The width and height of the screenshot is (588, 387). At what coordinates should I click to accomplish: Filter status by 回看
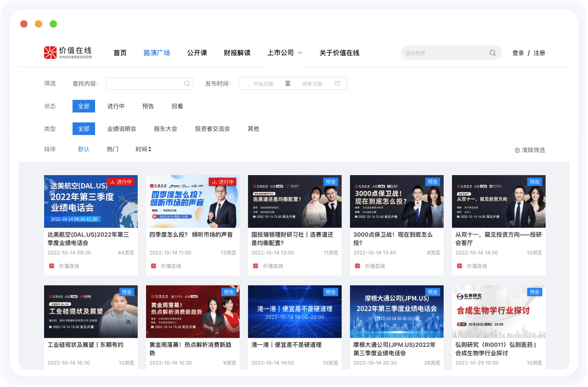coord(177,106)
